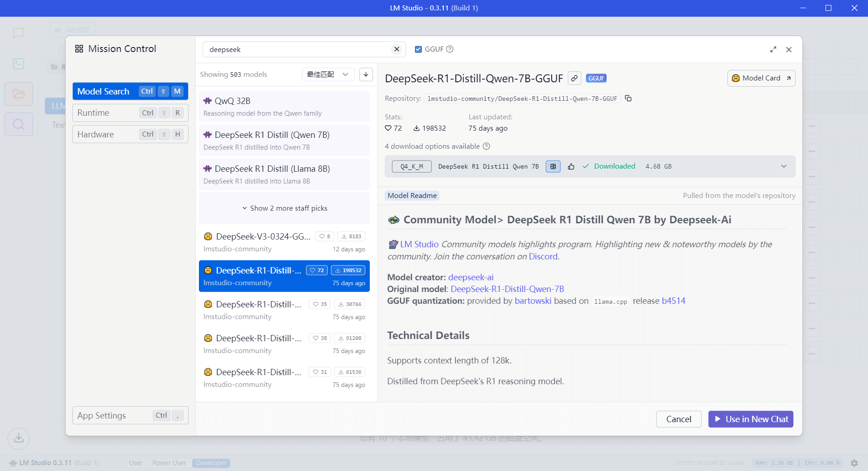Clear the deepseek search field

click(x=396, y=49)
